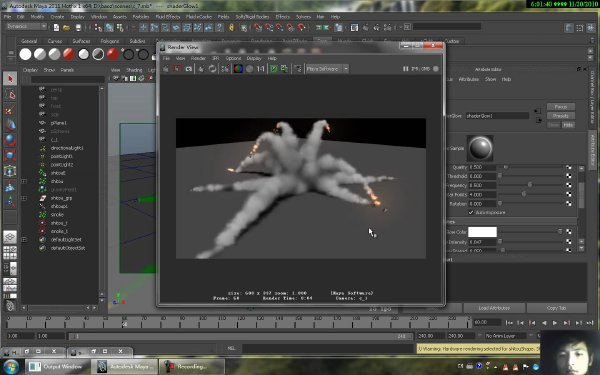The image size is (600, 375).
Task: Click the four-view layout icon
Action: point(10,253)
